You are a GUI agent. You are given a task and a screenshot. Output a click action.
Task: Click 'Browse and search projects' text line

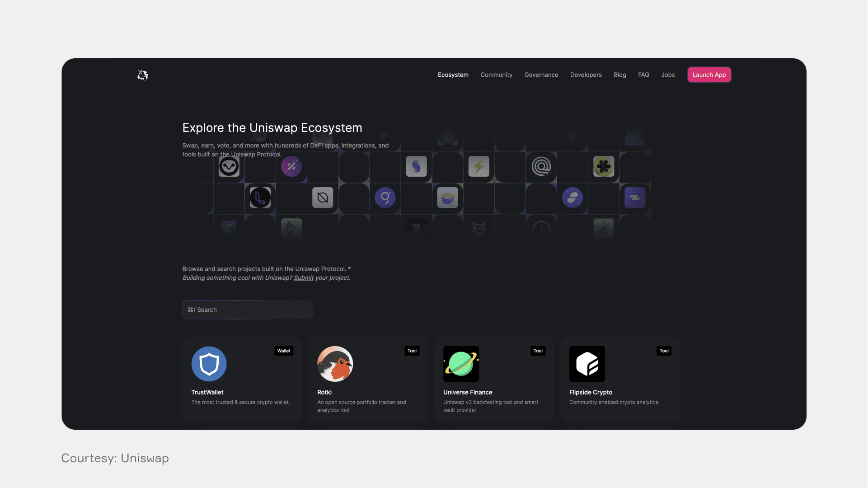pos(266,269)
